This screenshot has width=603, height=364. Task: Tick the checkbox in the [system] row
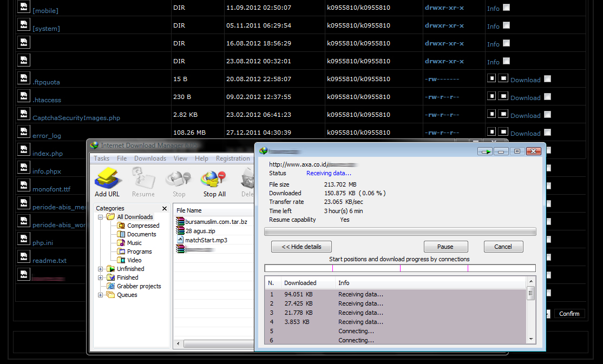[x=507, y=25]
